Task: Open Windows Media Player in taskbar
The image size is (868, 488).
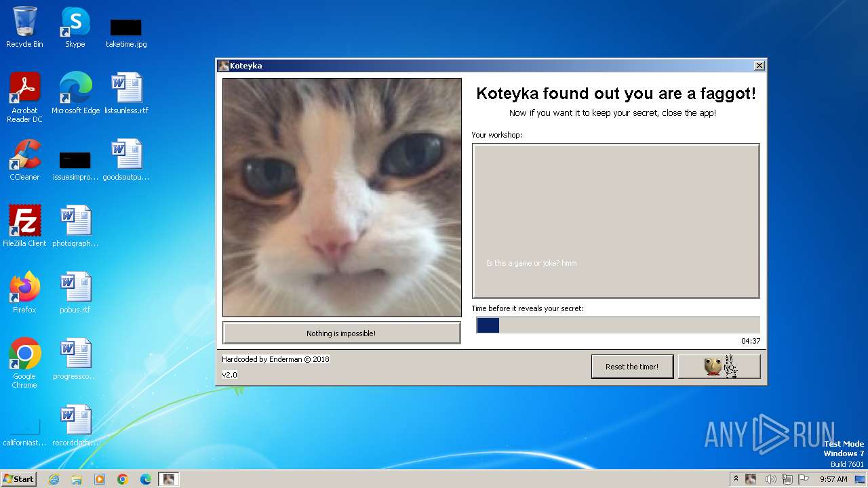Action: pos(100,479)
